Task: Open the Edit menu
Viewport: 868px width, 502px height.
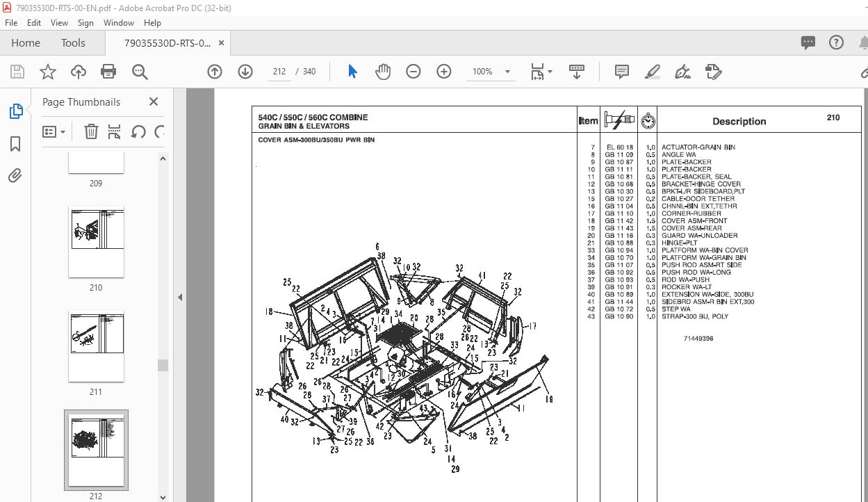Action: click(x=34, y=23)
